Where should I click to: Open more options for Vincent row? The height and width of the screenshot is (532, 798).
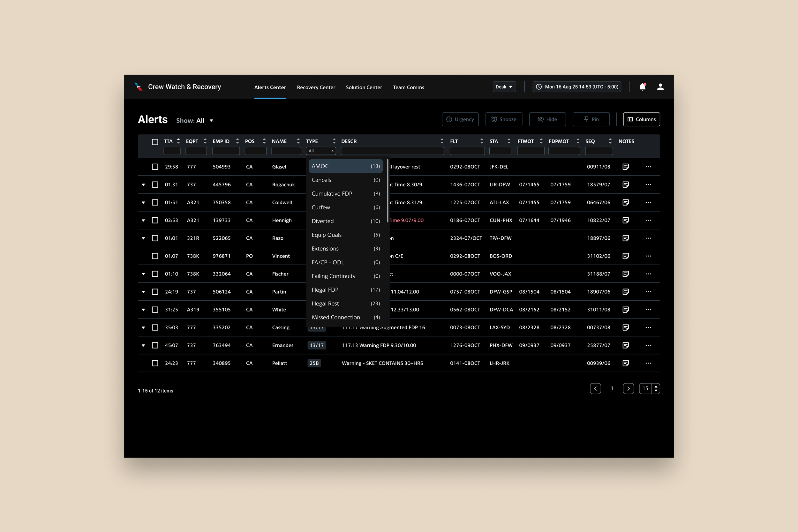pos(648,256)
